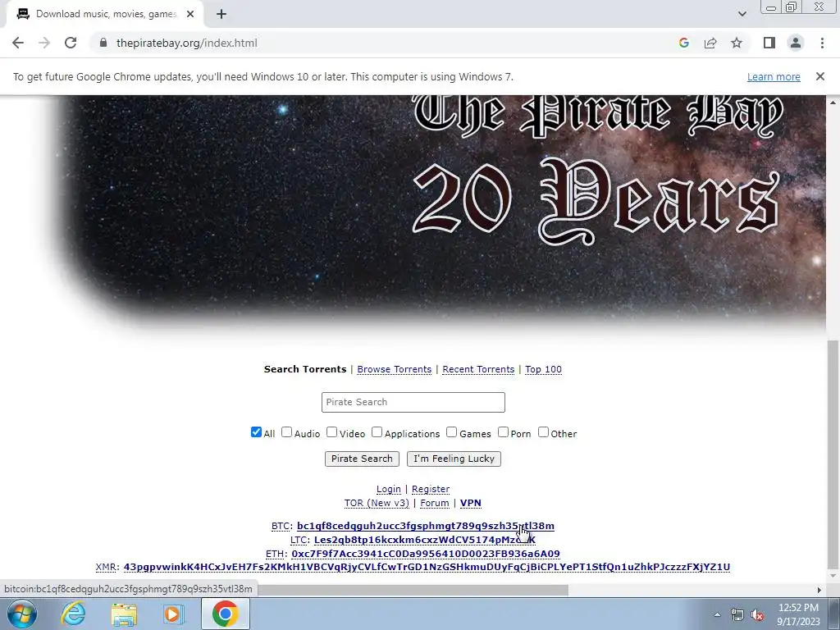Viewport: 840px width, 630px height.
Task: Close the Pirate Bay tab
Action: 190,15
